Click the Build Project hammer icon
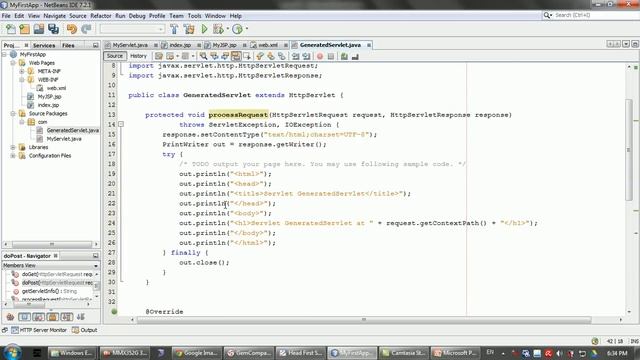Viewport: 640px width, 360px height. 174,29
